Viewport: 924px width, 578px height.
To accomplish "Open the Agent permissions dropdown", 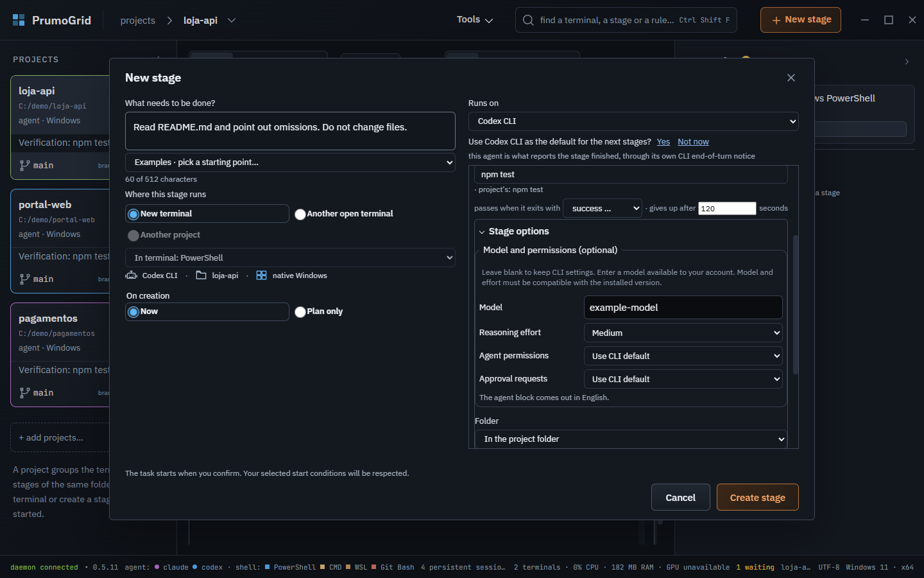I will (x=683, y=356).
